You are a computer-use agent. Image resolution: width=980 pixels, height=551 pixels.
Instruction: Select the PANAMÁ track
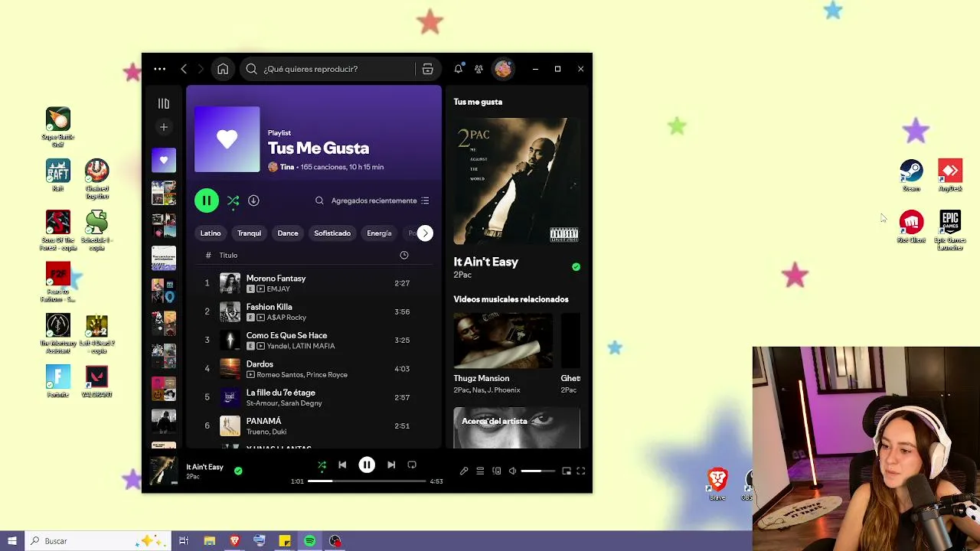click(314, 425)
